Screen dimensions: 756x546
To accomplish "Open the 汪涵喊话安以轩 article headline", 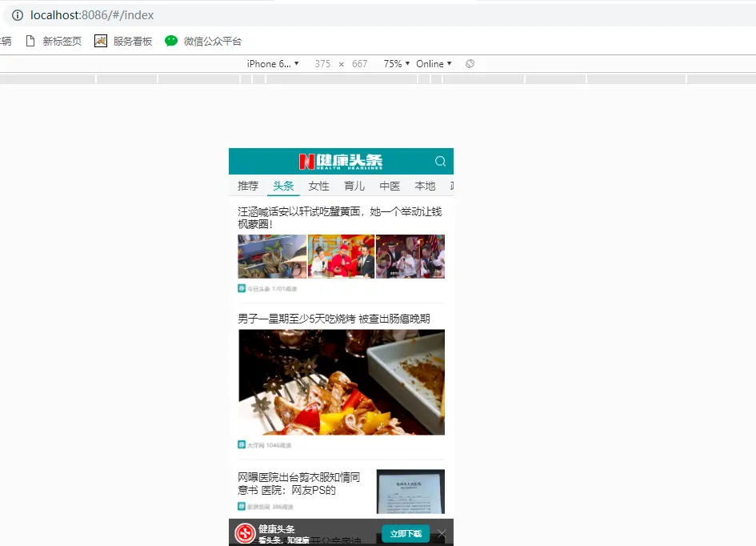I will [340, 218].
